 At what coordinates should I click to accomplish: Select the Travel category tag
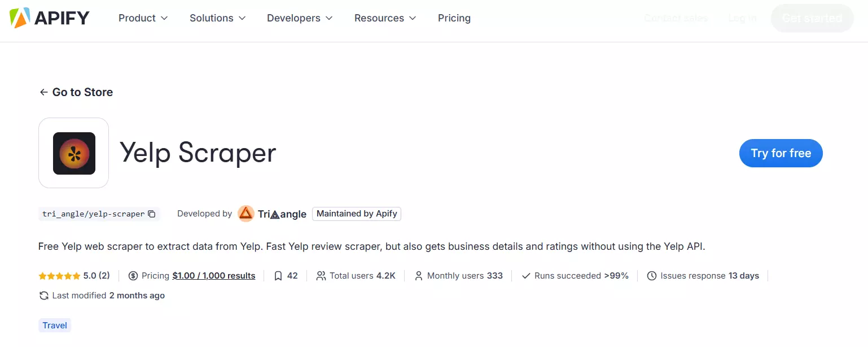click(x=55, y=326)
